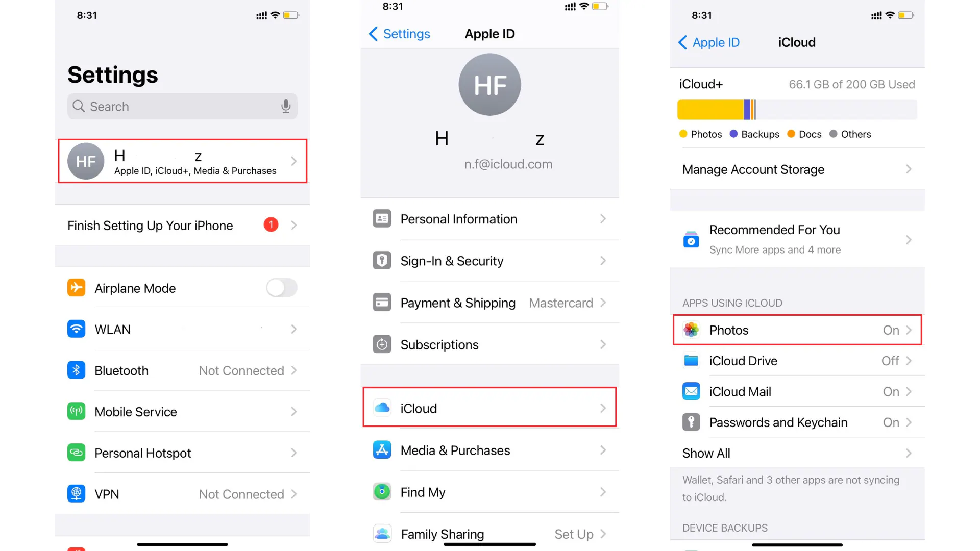Toggle Photos iCloud sync On

[x=798, y=330]
